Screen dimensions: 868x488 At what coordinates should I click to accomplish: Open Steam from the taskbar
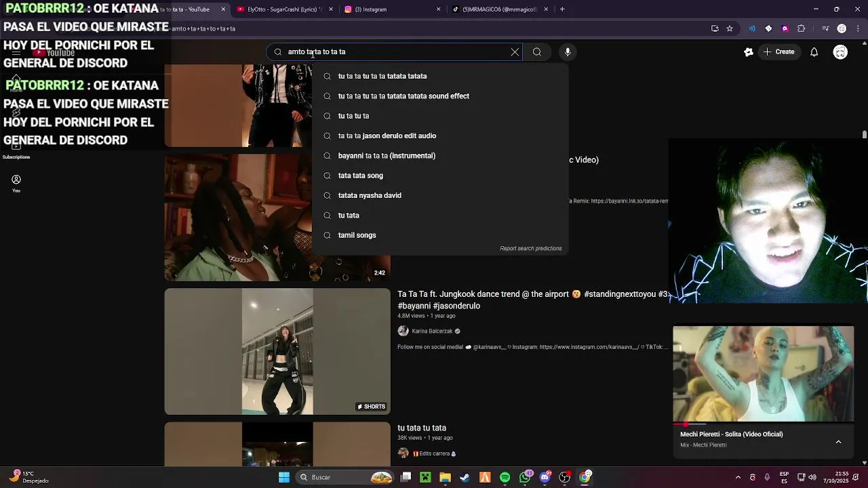point(465,477)
